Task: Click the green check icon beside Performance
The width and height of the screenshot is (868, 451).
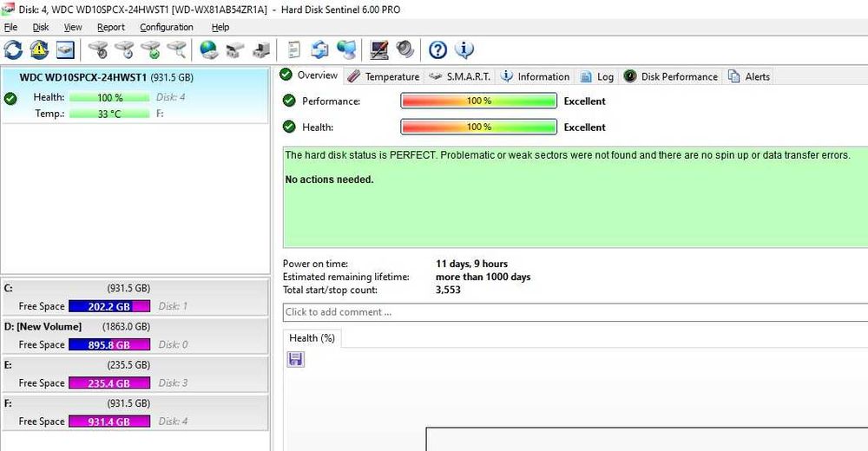Action: click(x=289, y=101)
